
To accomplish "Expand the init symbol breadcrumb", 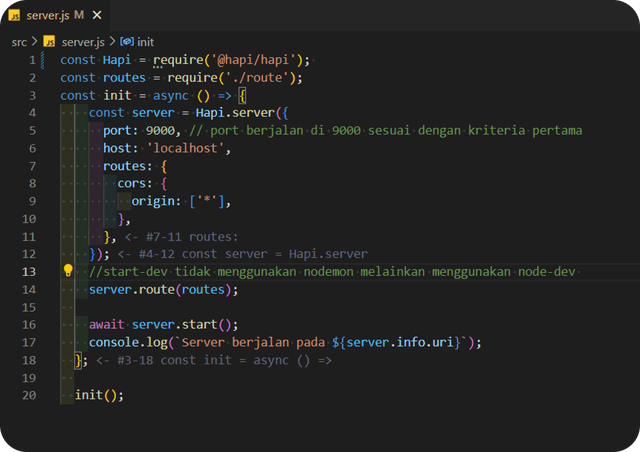I will pyautogui.click(x=146, y=42).
